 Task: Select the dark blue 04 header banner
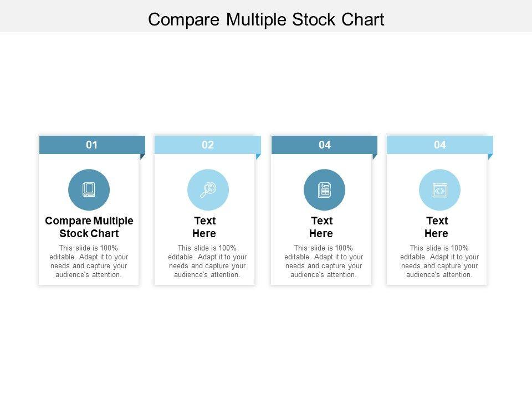coord(324,145)
